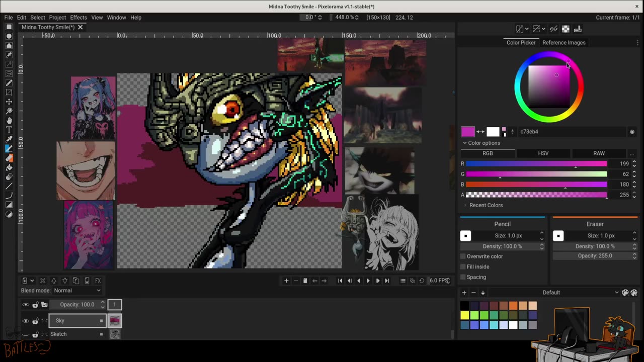644x362 pixels.
Task: Clone the current frame
Action: (x=305, y=281)
